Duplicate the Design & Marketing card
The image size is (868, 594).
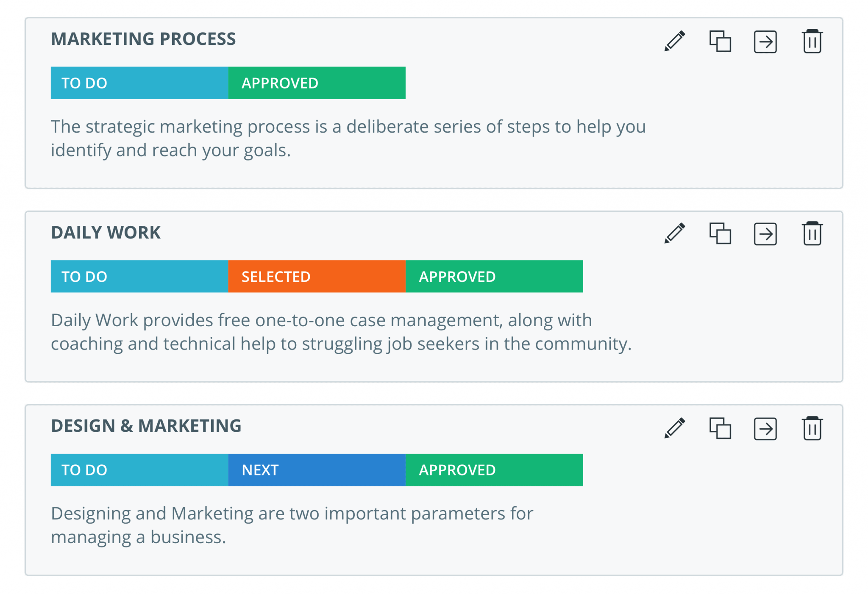click(x=721, y=428)
